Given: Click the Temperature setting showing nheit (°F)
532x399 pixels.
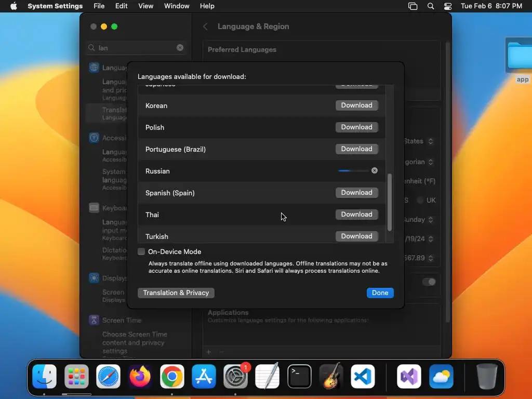Looking at the screenshot, I should (x=419, y=181).
